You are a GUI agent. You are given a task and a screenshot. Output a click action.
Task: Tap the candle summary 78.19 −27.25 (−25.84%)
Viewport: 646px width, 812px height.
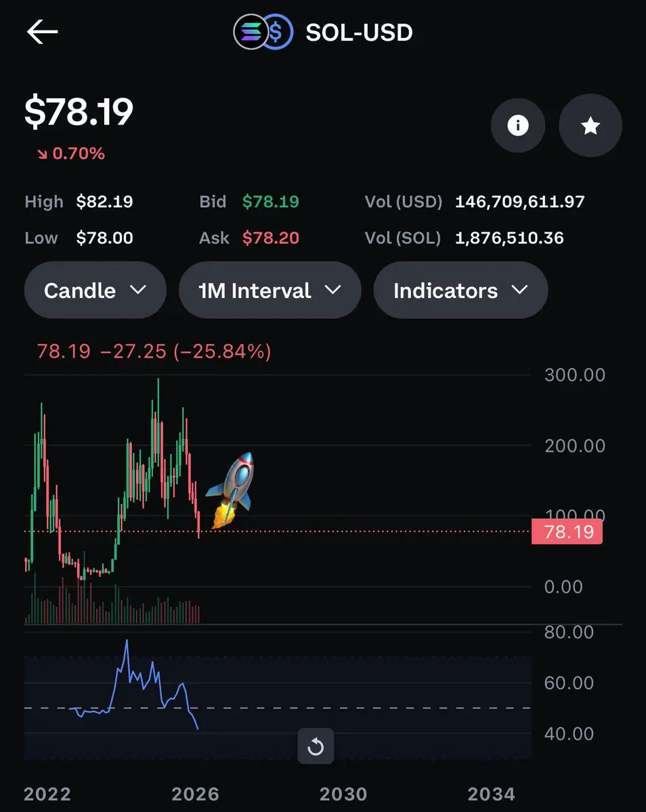coord(154,351)
